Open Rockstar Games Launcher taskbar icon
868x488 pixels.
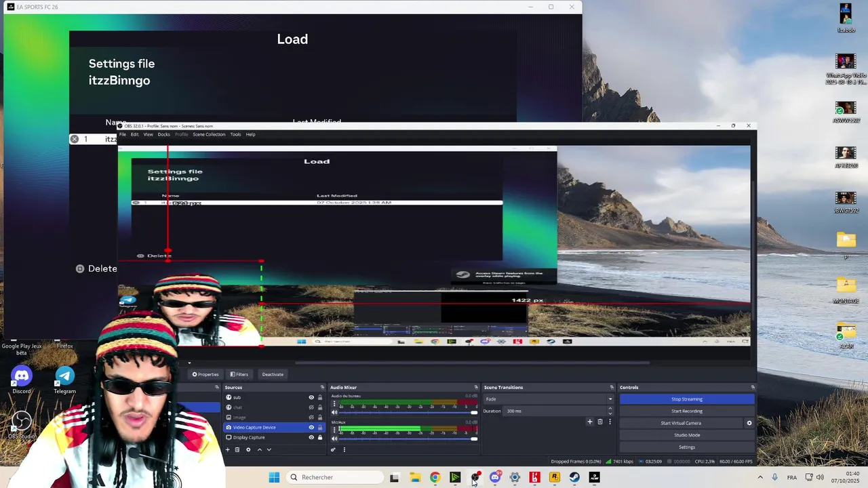(555, 477)
